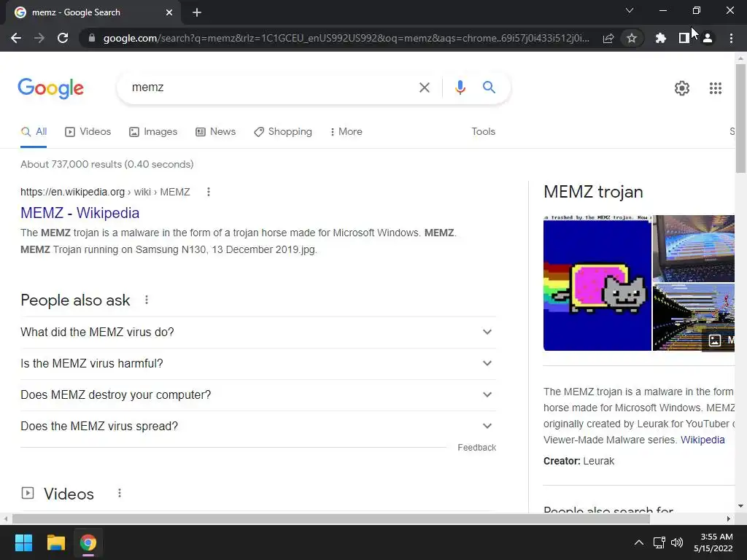This screenshot has height=560, width=747.
Task: Expand "Is the MEMZ virus harmful?"
Action: [258, 363]
